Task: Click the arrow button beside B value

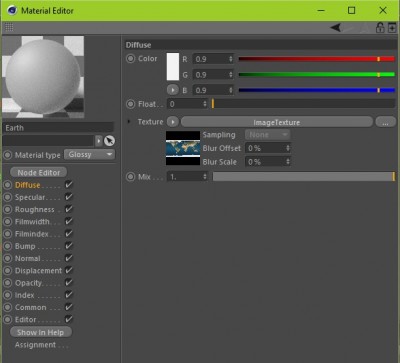Action: click(x=172, y=90)
